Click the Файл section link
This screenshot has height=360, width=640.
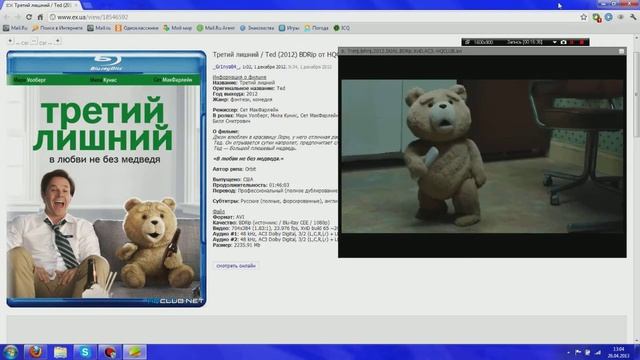[x=219, y=211]
